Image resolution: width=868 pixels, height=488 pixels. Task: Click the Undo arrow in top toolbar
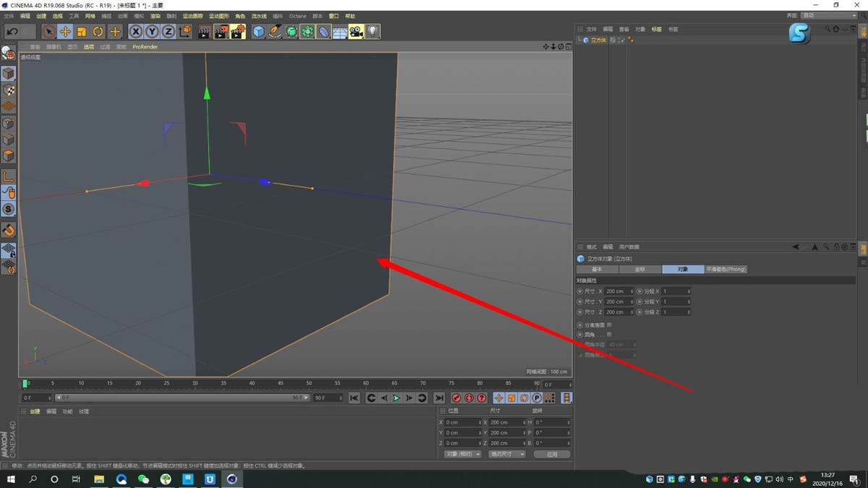click(x=12, y=32)
